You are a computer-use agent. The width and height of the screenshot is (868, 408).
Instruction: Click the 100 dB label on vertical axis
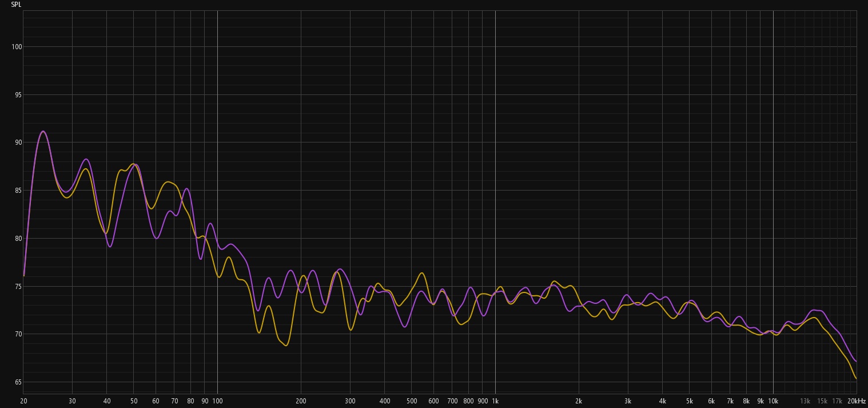(x=15, y=47)
